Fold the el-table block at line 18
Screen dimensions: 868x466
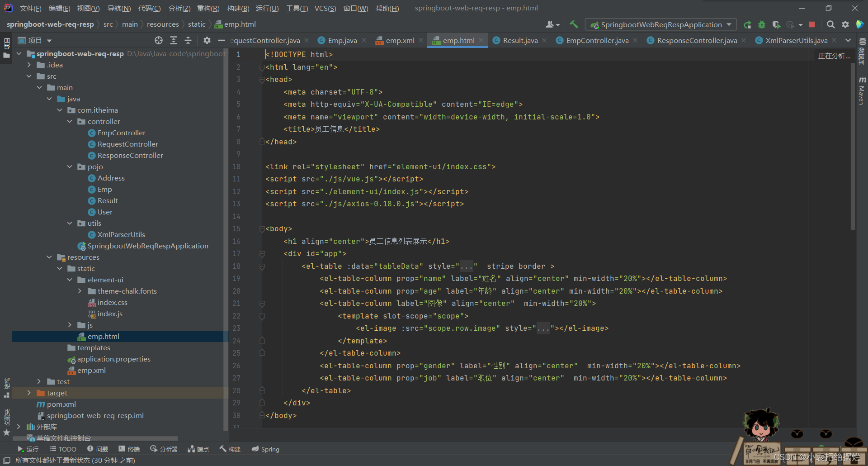(262, 266)
